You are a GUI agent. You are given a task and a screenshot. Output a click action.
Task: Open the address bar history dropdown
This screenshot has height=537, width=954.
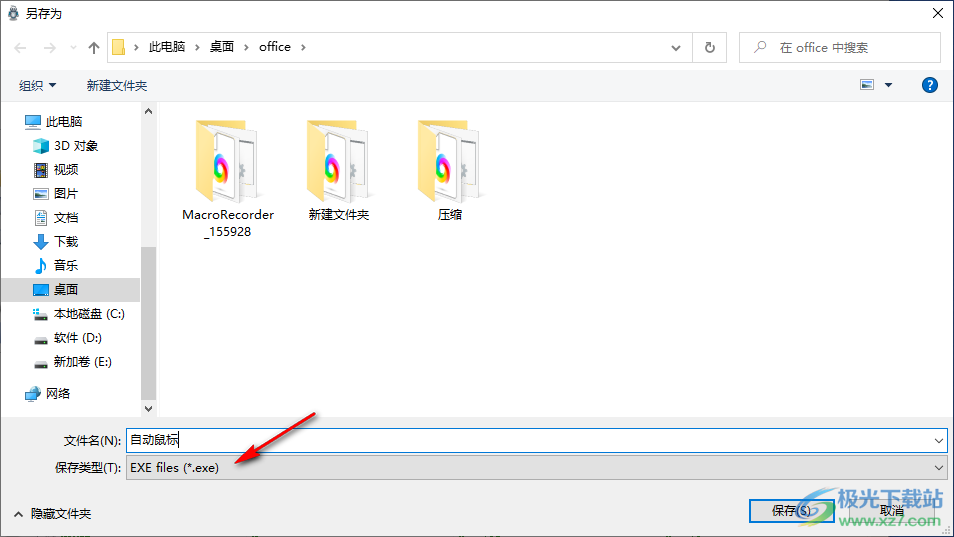coord(675,47)
